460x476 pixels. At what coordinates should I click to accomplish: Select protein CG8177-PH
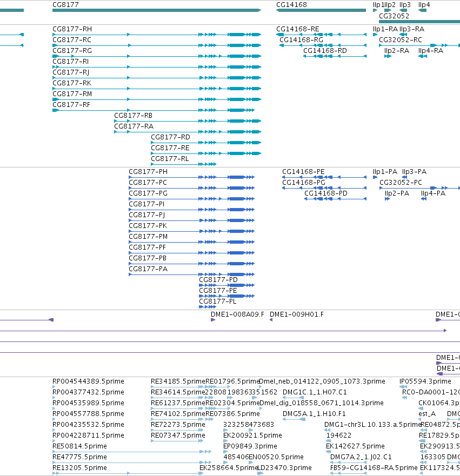tap(148, 172)
